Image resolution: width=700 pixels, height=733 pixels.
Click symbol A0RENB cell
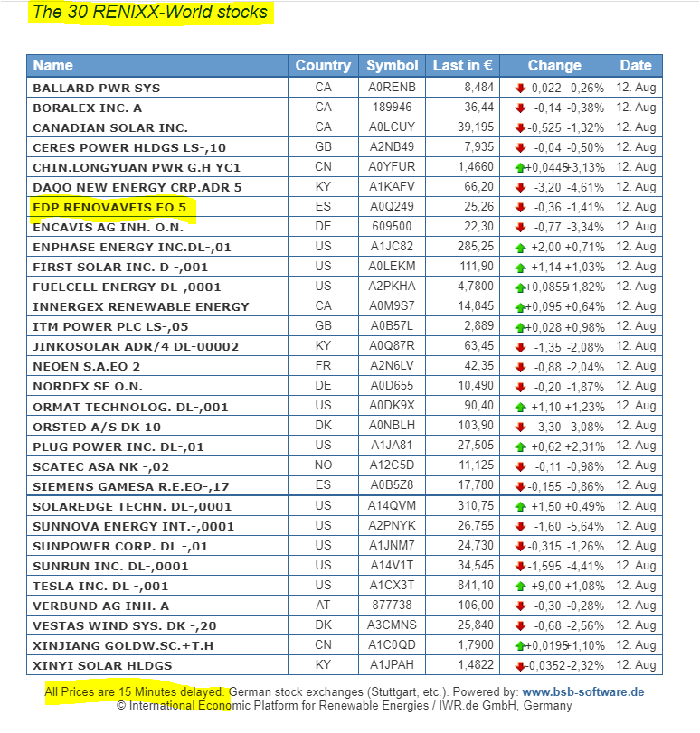pos(393,88)
